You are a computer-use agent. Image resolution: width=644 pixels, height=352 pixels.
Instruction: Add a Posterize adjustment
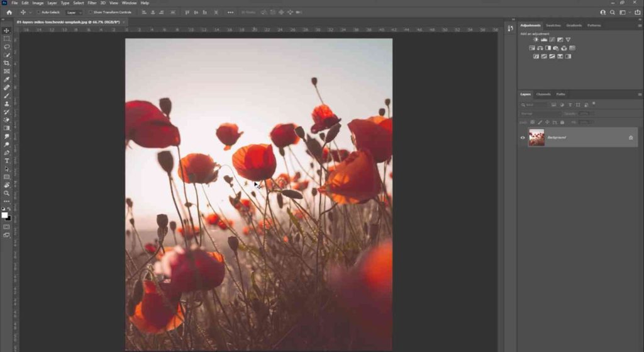click(544, 56)
